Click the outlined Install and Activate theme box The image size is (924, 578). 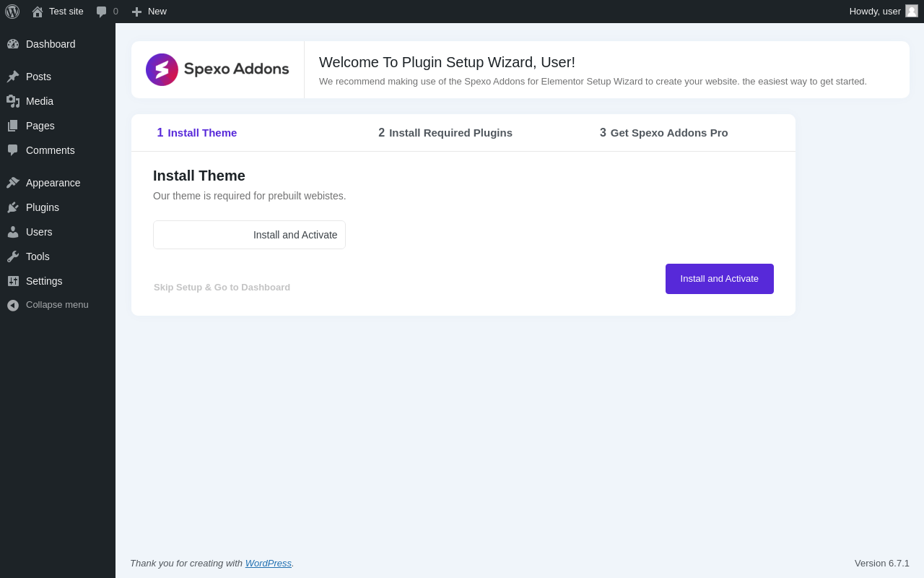click(x=249, y=235)
